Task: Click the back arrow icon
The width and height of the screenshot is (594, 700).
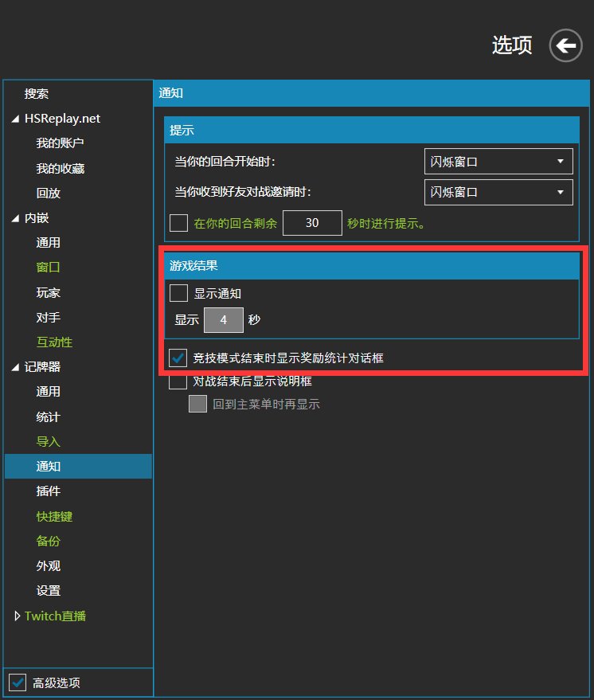Action: (x=566, y=46)
